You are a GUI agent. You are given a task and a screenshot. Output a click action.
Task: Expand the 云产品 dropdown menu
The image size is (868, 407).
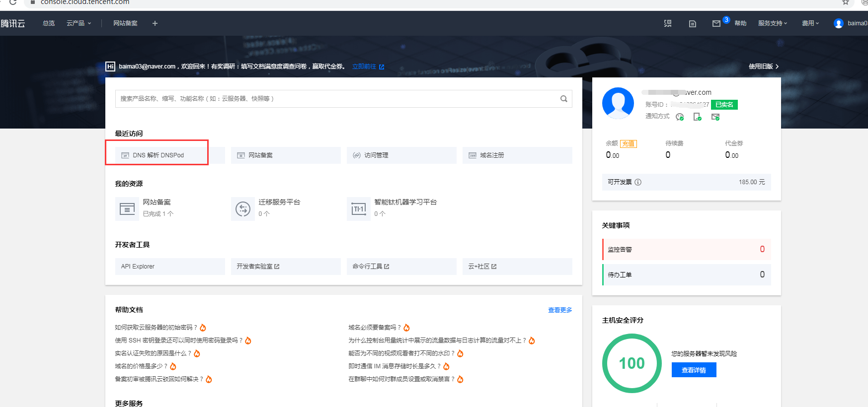(x=79, y=23)
